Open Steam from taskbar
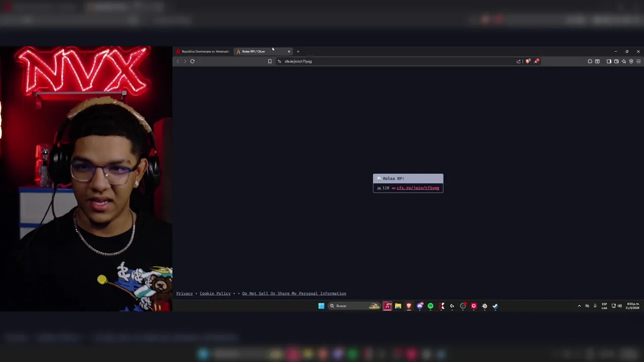The height and width of the screenshot is (362, 644). click(495, 306)
